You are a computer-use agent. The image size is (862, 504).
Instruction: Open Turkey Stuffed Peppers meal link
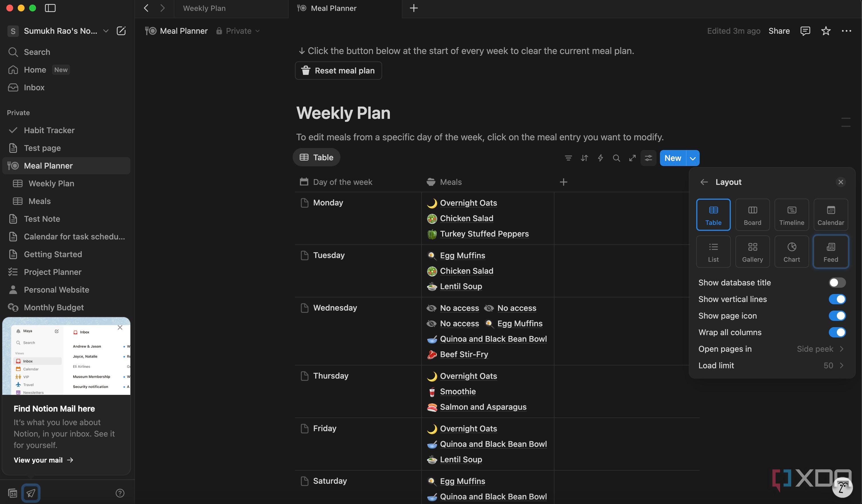coord(484,234)
